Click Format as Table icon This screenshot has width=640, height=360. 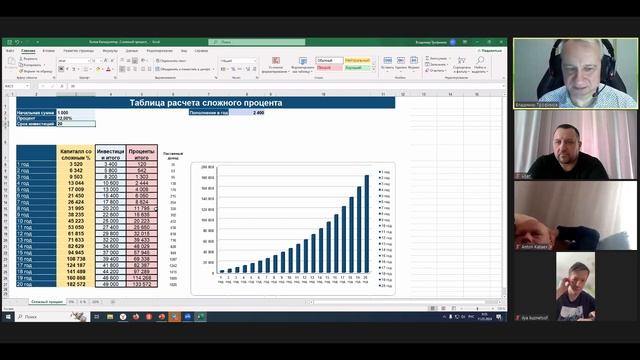tap(302, 61)
